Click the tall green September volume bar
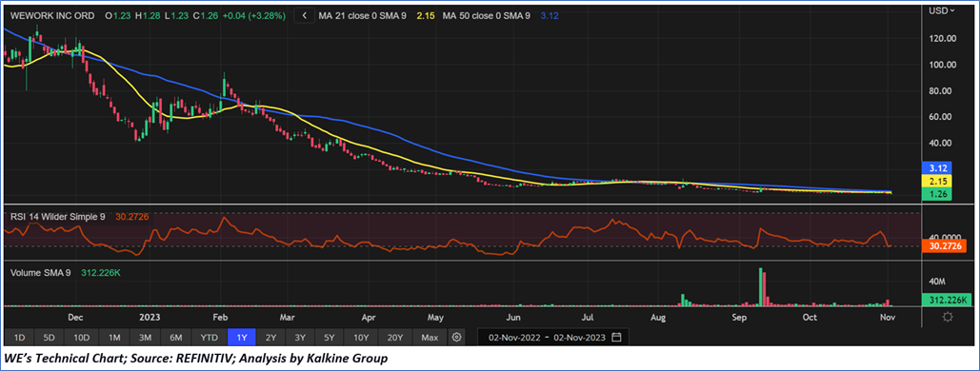This screenshot has height=371, width=980. pyautogui.click(x=761, y=286)
